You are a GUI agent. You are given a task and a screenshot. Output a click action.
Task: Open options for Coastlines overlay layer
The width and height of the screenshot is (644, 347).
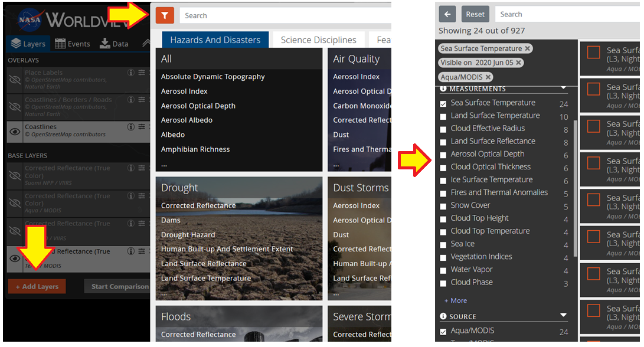click(x=142, y=127)
